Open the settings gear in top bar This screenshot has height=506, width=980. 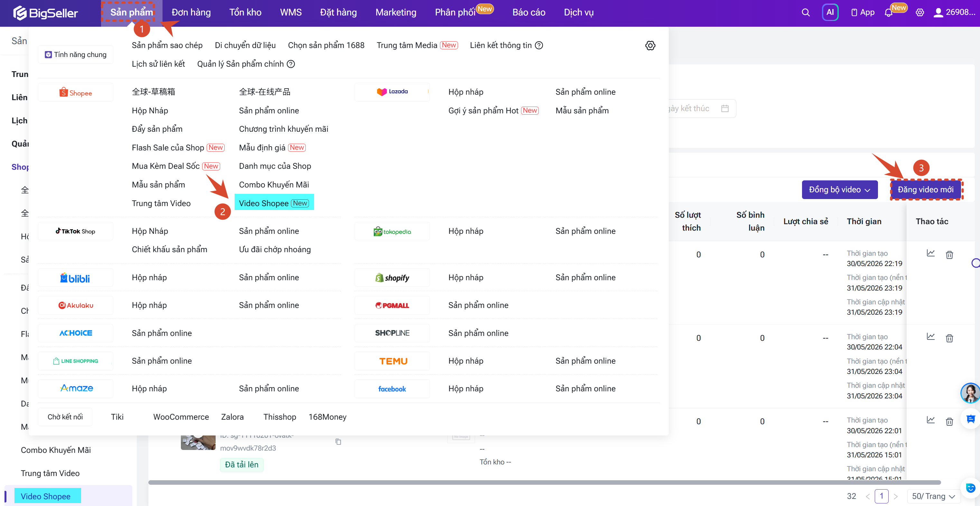click(919, 13)
